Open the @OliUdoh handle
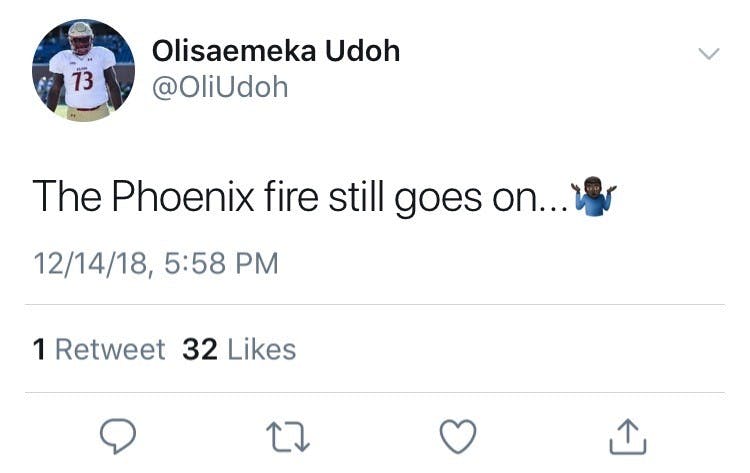Viewport: 750px width, 473px height. pyautogui.click(x=220, y=88)
